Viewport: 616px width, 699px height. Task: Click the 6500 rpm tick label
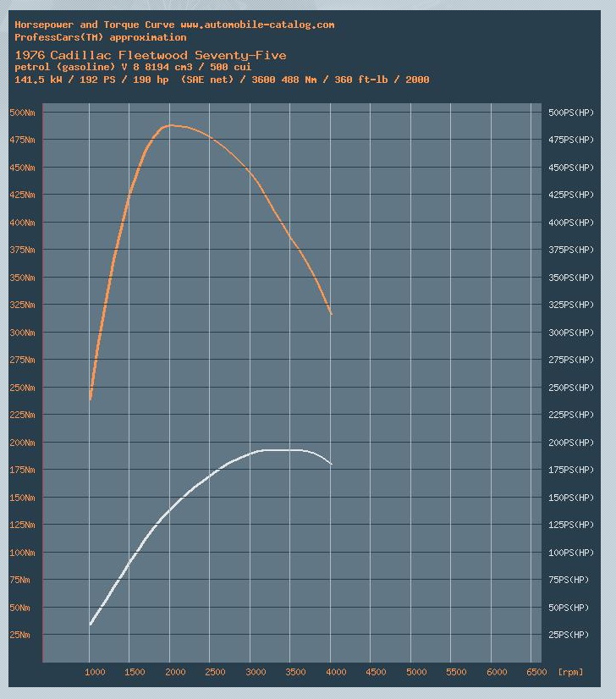click(536, 672)
